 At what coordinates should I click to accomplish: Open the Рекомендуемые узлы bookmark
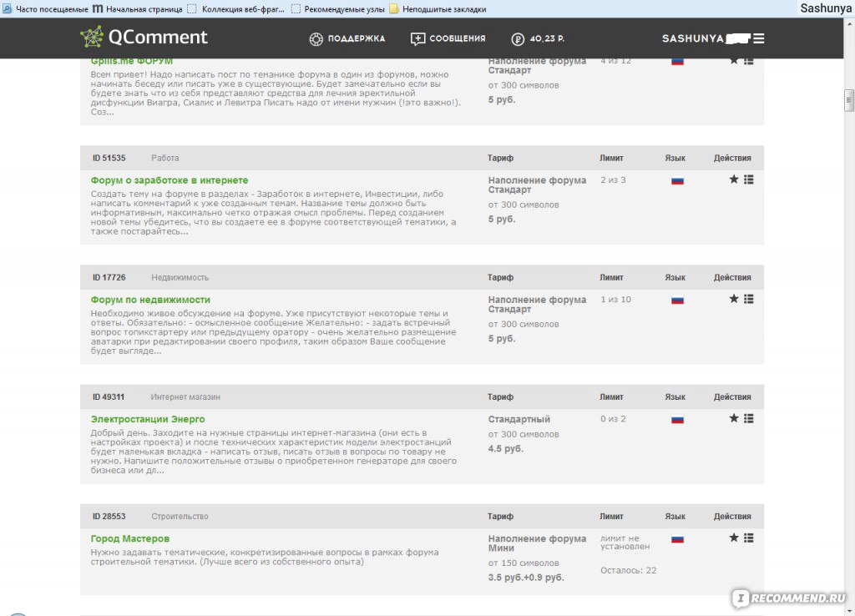point(338,9)
